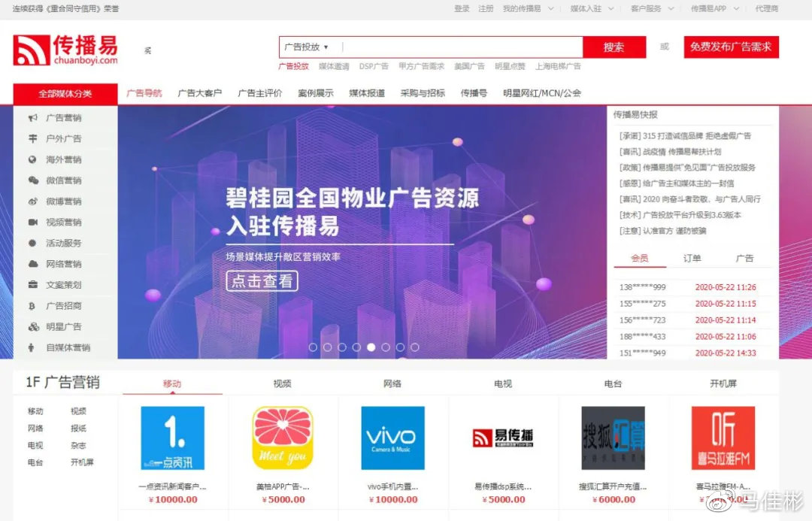This screenshot has height=521, width=812.
Task: Select the second banner carousel dot
Action: click(x=327, y=347)
